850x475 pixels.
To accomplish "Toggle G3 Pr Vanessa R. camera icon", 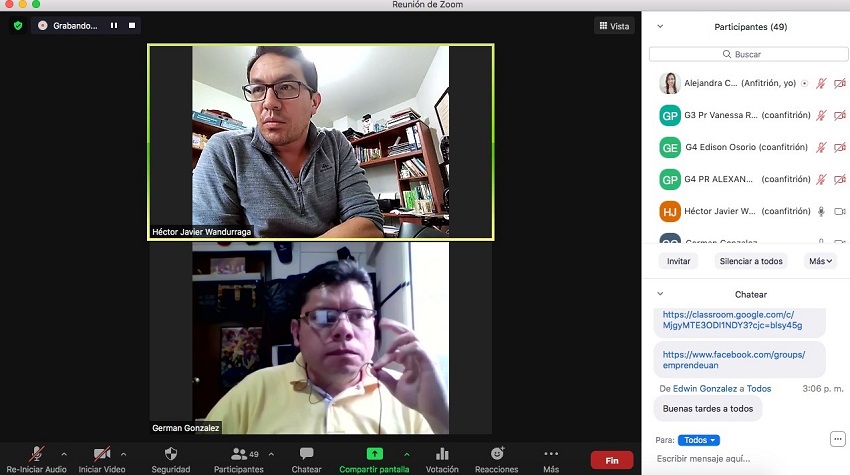I will (x=840, y=115).
